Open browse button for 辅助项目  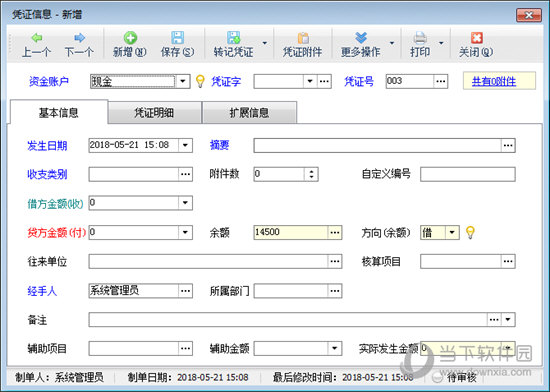tap(185, 349)
